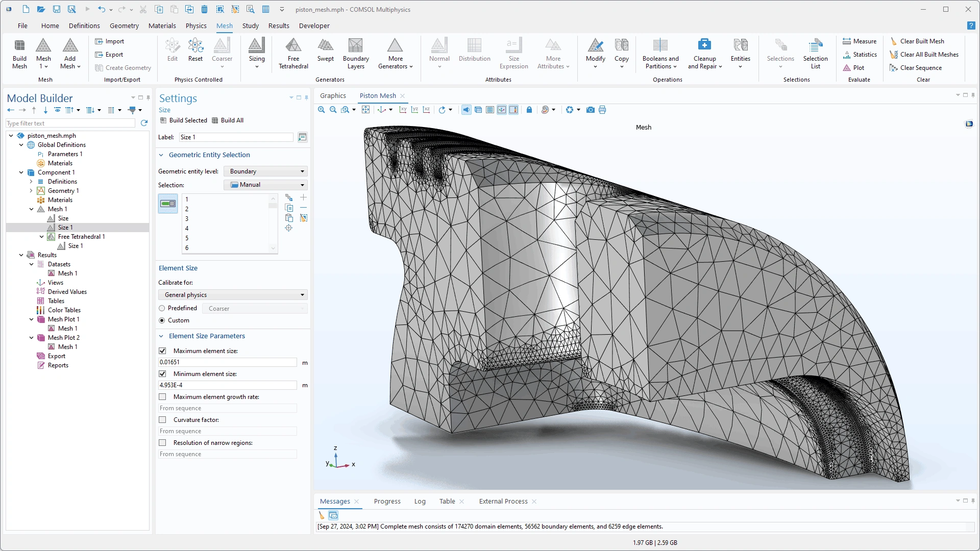Screen dimensions: 980x551
Task: Click the Build All button
Action: (x=228, y=120)
